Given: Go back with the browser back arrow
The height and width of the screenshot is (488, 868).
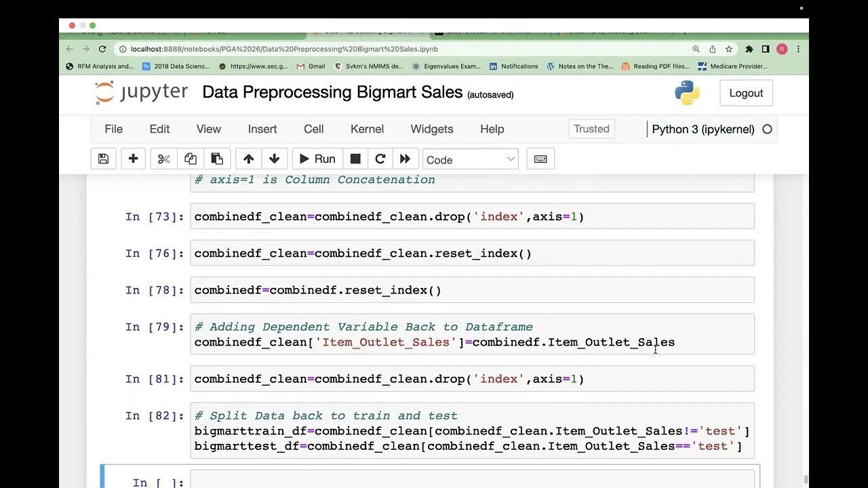Looking at the screenshot, I should [70, 49].
